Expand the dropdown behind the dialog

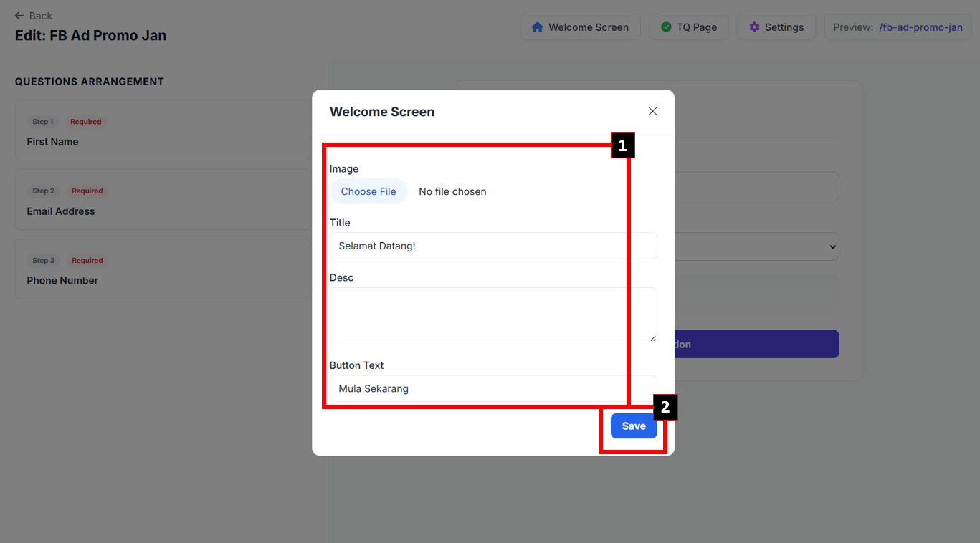(x=832, y=246)
